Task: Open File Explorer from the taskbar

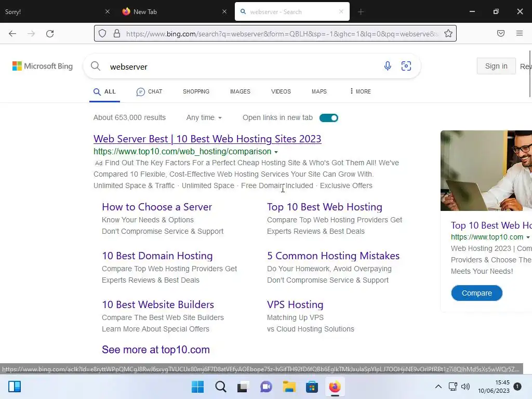Action: pyautogui.click(x=289, y=387)
